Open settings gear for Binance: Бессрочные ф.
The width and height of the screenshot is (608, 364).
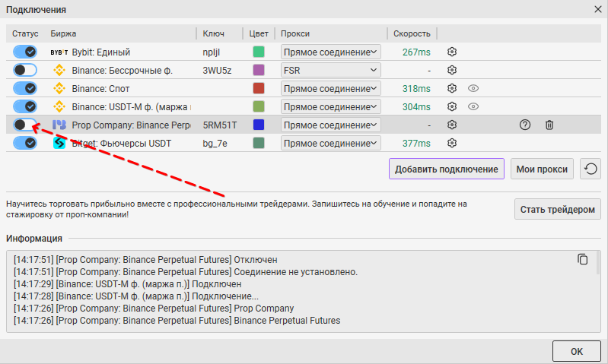[x=452, y=70]
